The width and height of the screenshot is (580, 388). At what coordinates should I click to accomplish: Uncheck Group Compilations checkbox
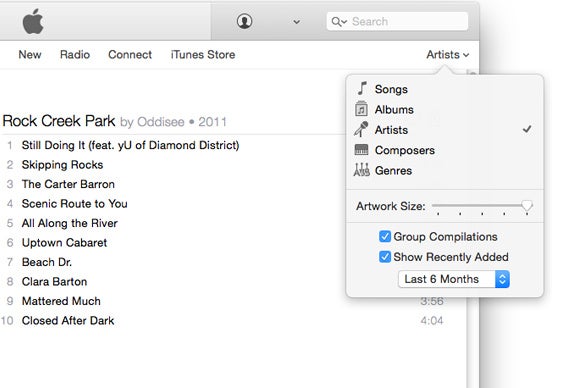point(385,236)
